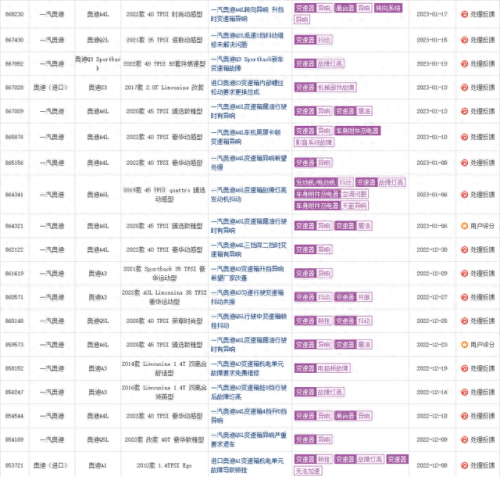Click the red status icon in the 2022-12-19 row
This screenshot has height=477, width=500.
464,368
